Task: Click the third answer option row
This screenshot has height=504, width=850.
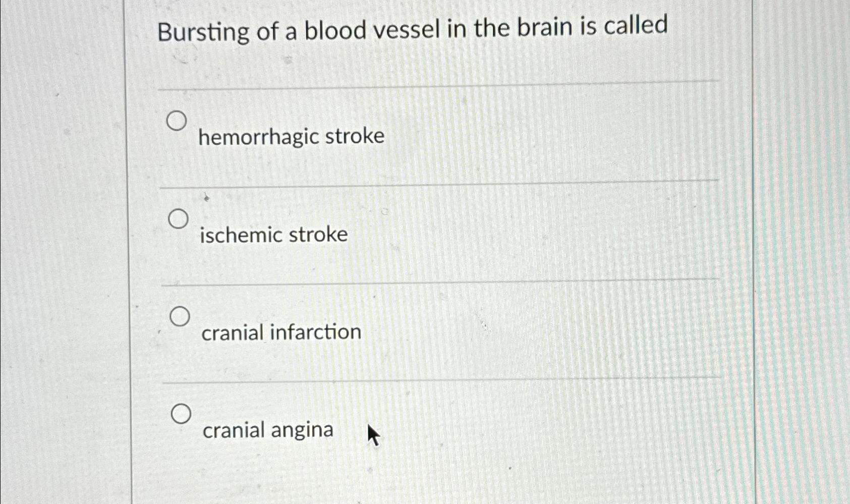Action: 280,327
